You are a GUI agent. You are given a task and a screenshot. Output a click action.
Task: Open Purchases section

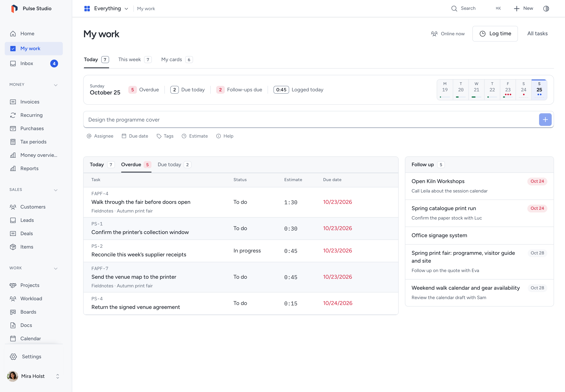(x=34, y=128)
